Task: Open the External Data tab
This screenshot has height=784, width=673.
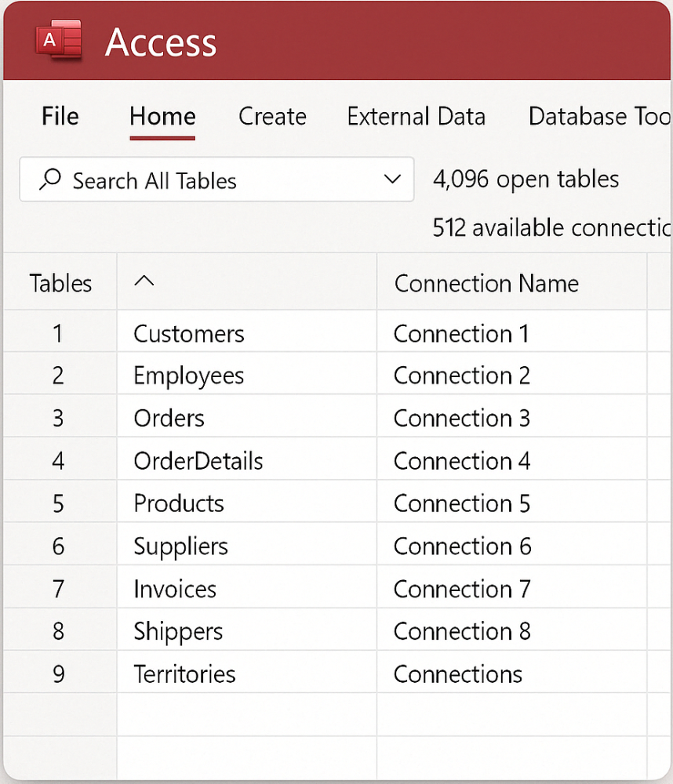Action: pos(417,117)
